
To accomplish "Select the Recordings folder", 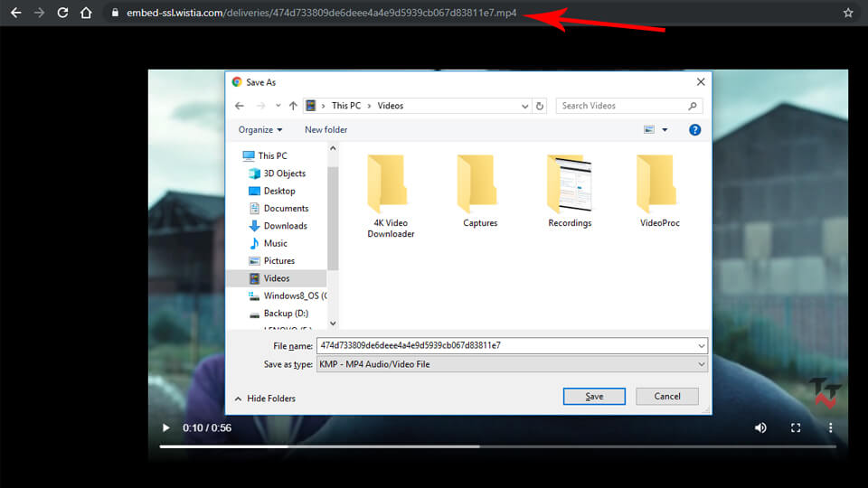I will point(570,192).
